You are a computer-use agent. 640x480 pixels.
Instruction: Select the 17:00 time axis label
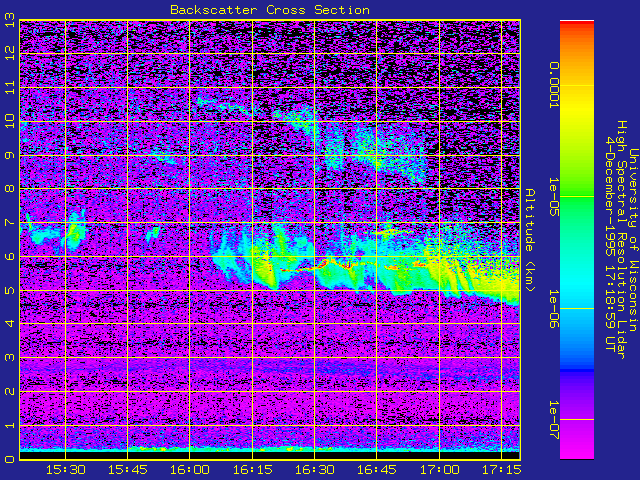[440, 469]
